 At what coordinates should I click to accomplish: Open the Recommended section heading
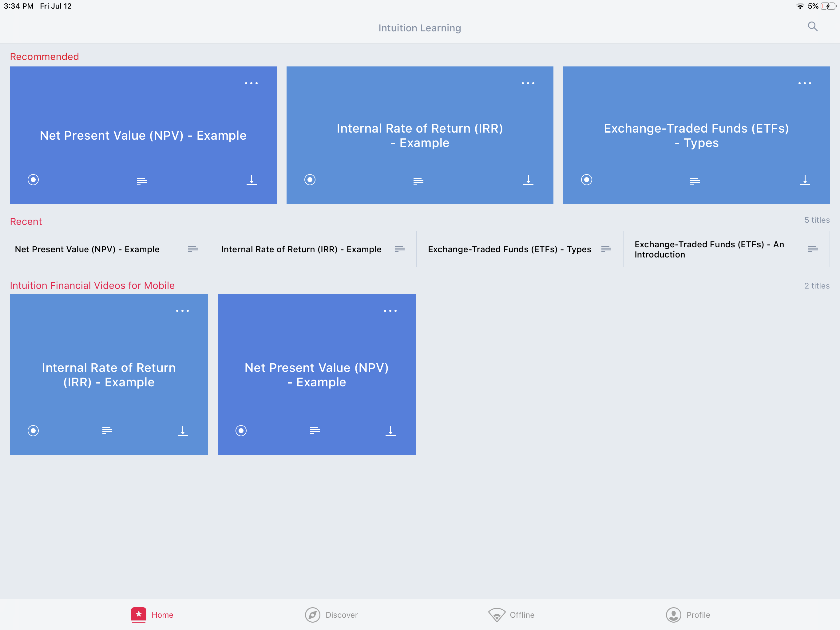point(45,57)
